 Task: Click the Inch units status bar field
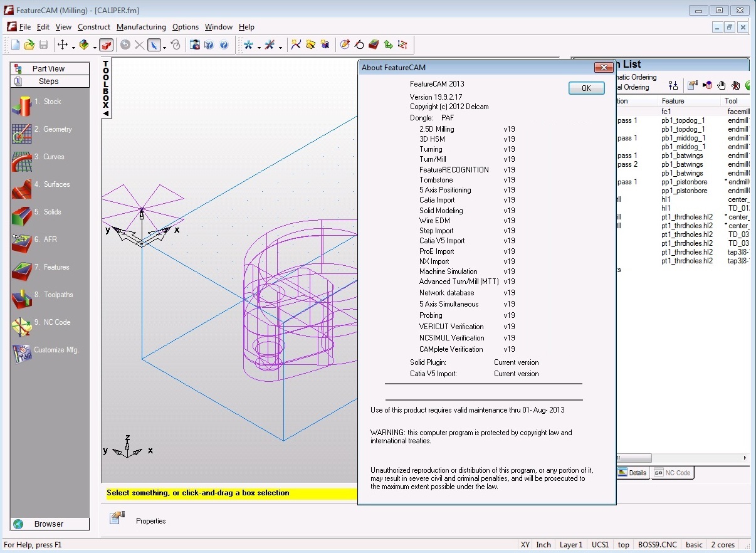click(x=543, y=545)
